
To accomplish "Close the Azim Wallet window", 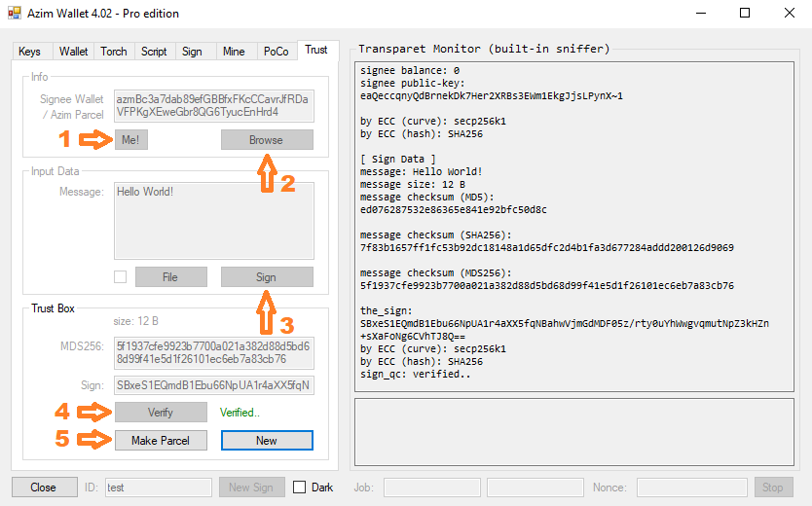I will tap(790, 13).
